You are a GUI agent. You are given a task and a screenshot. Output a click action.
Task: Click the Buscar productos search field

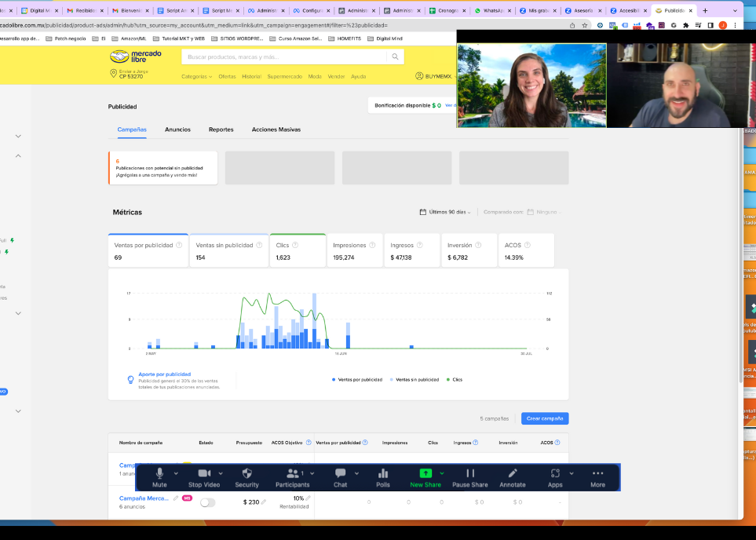pyautogui.click(x=284, y=57)
